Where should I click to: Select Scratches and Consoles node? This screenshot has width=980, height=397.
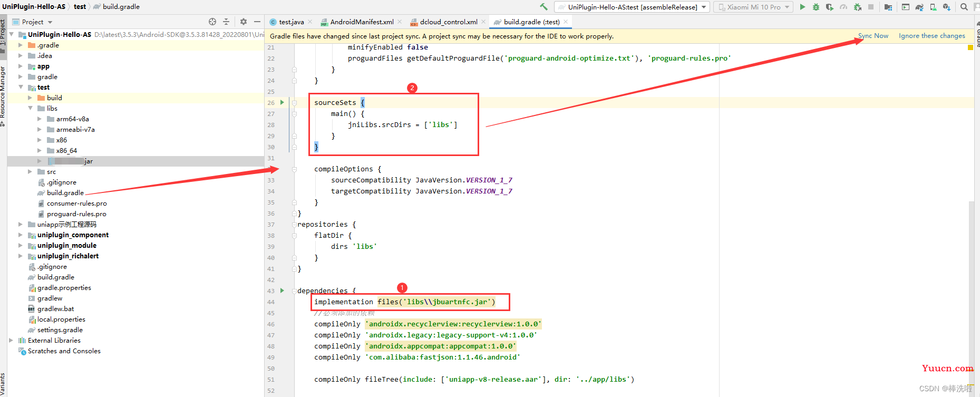(64, 351)
